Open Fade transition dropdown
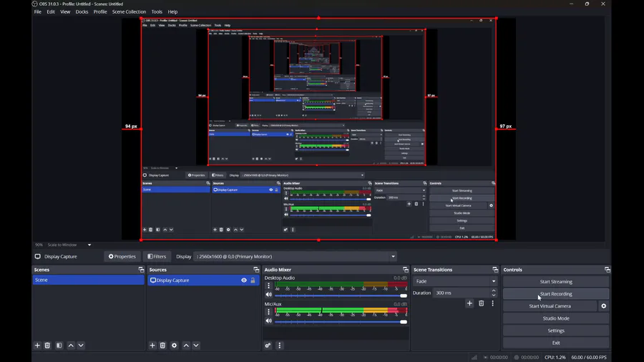Viewport: 644px width, 362px height. [455, 281]
